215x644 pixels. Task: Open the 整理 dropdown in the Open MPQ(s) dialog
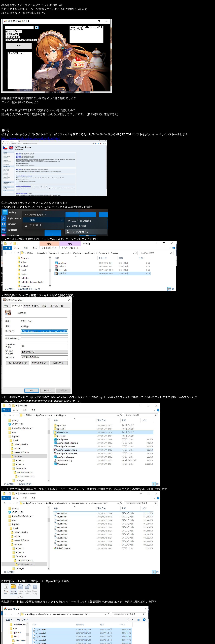click(x=9, y=620)
